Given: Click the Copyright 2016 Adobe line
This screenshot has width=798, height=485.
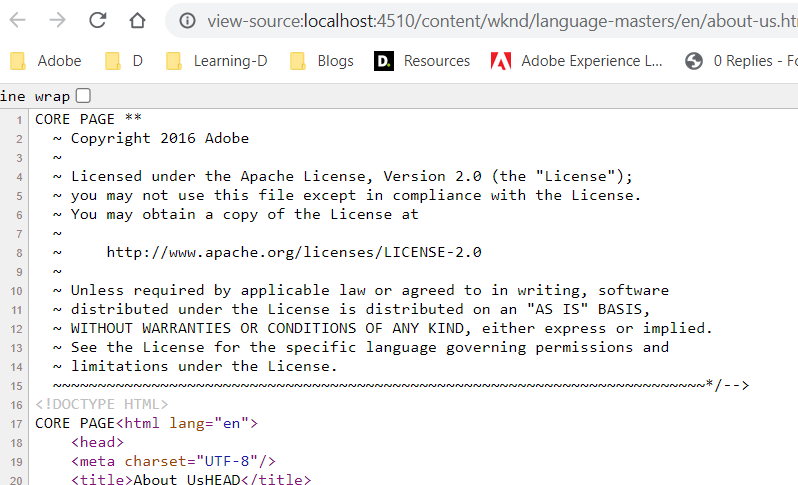Looking at the screenshot, I should click(159, 138).
